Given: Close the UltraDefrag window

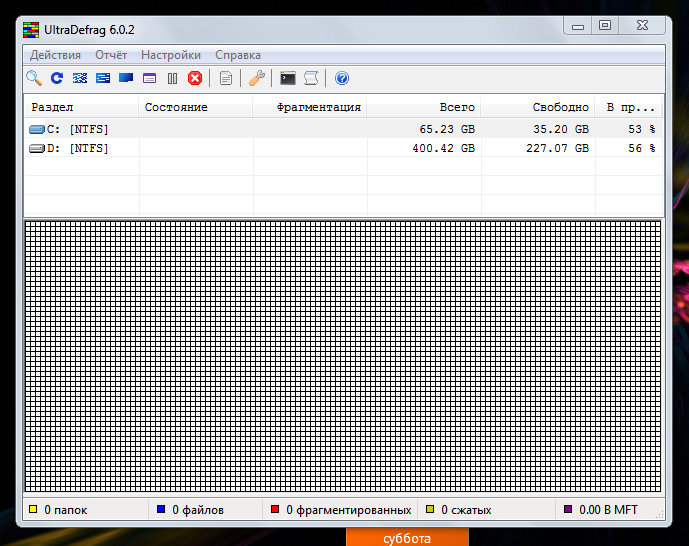Looking at the screenshot, I should (642, 26).
